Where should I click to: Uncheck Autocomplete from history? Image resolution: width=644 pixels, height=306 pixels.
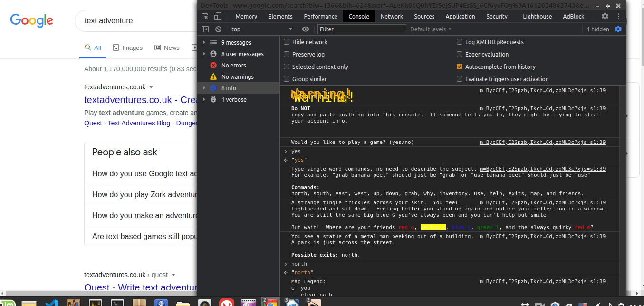(460, 67)
